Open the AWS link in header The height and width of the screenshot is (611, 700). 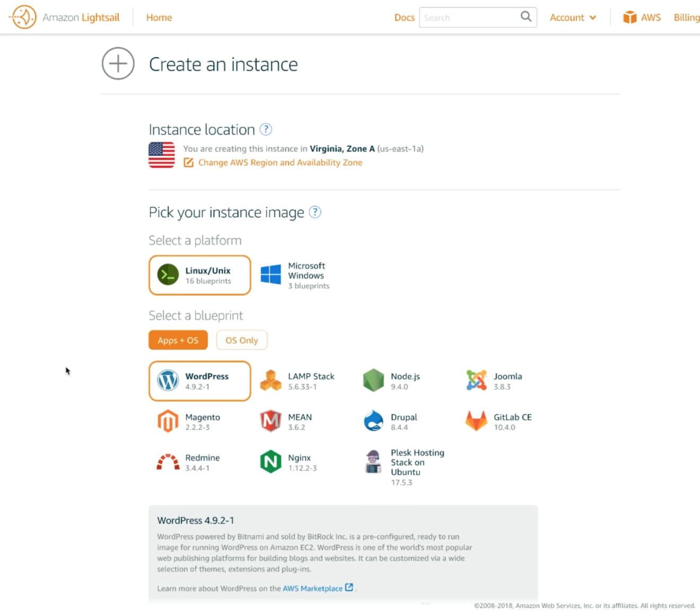coord(651,17)
